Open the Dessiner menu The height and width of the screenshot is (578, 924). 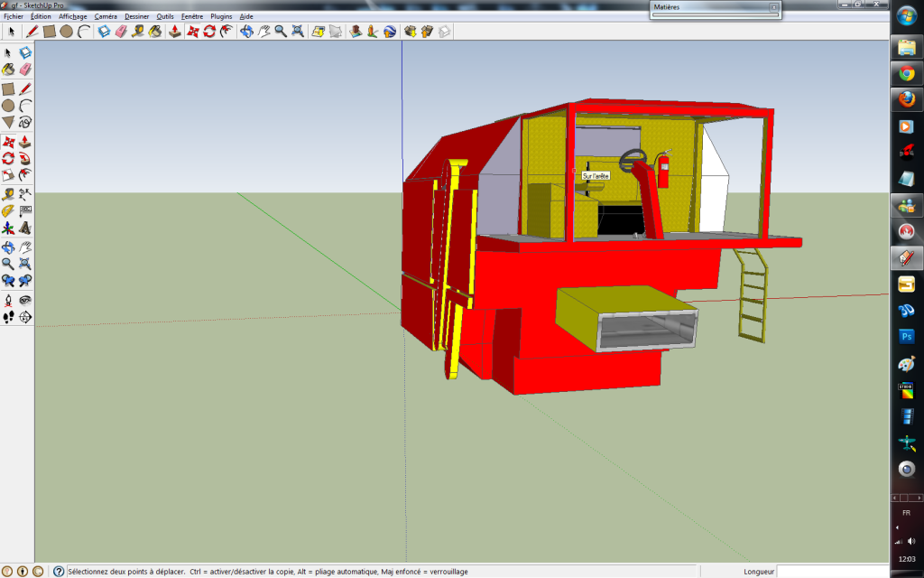click(x=137, y=16)
